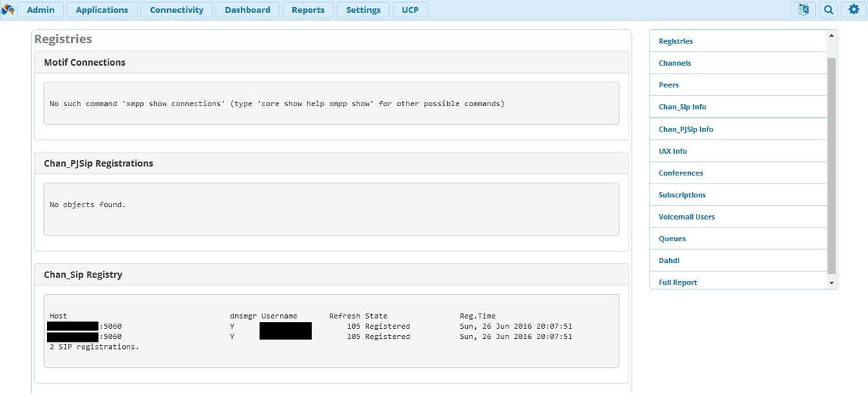
Task: Open the Applications menu
Action: [x=102, y=10]
